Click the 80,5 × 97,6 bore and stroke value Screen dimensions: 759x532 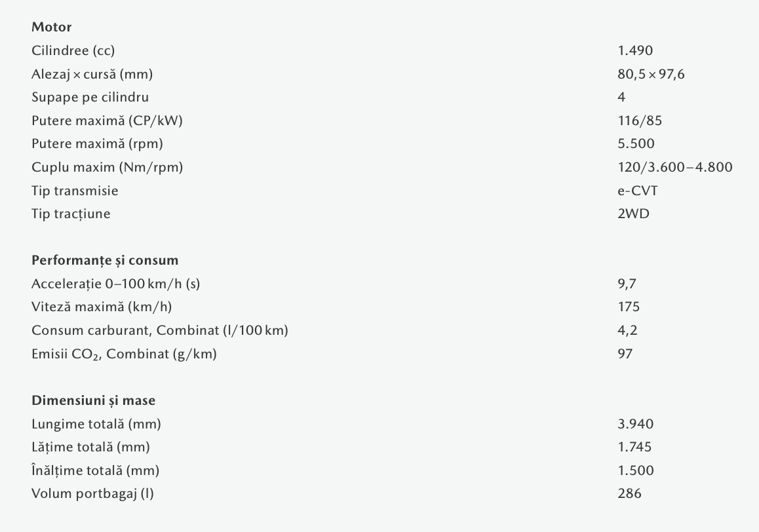point(651,74)
